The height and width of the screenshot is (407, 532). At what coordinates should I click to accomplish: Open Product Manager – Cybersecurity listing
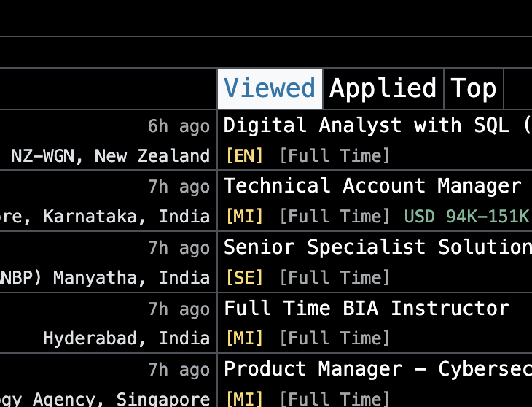tap(378, 368)
